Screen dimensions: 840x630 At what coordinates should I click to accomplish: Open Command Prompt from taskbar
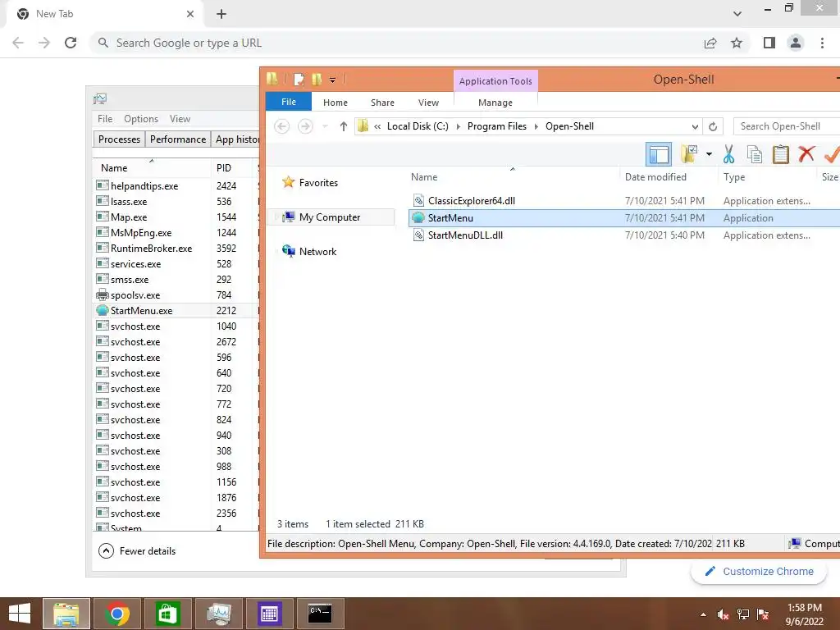pos(320,614)
